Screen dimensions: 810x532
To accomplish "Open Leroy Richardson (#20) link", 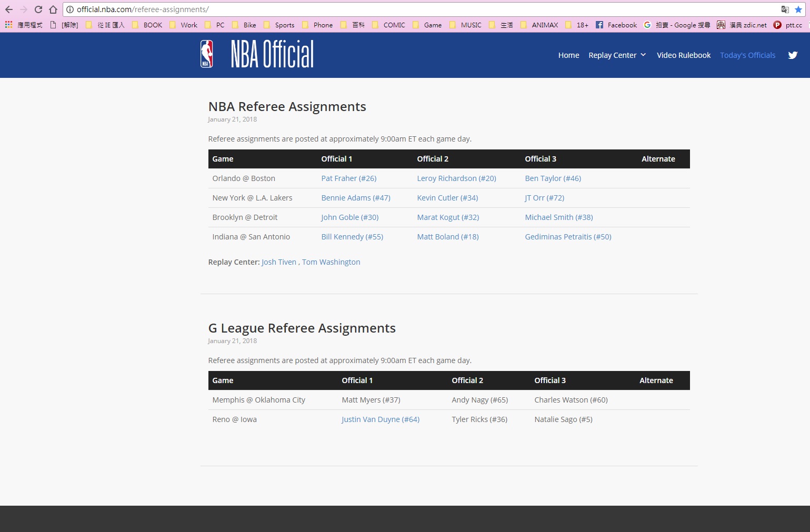I will 456,178.
